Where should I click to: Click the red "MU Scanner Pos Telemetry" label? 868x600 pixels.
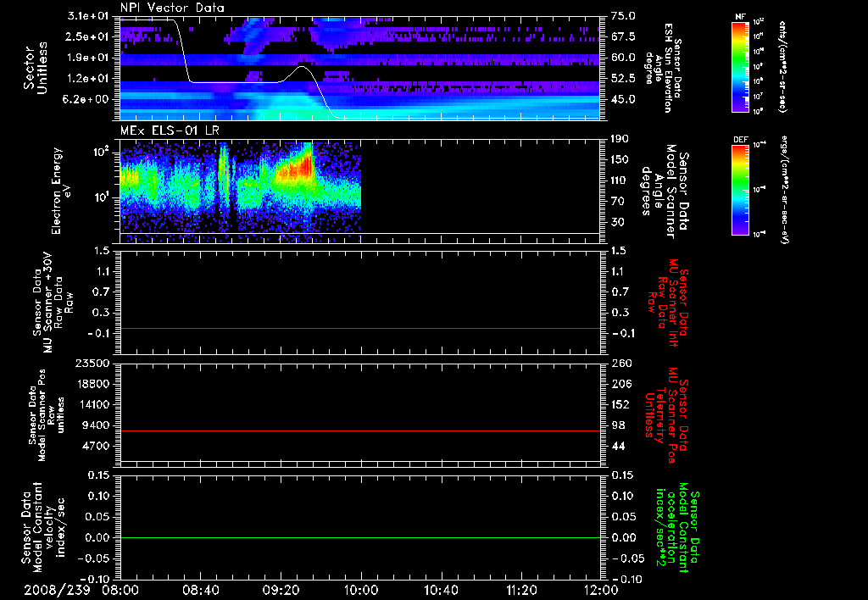[666, 415]
